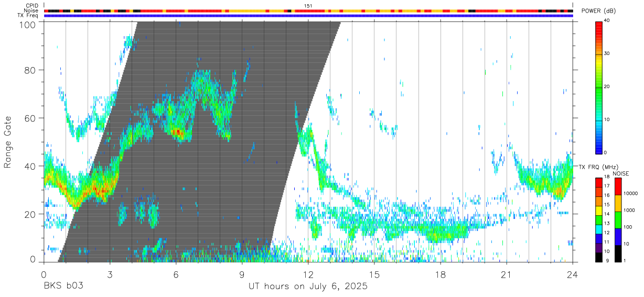Click the NOISE legend title
The image size is (644, 297).
click(620, 173)
